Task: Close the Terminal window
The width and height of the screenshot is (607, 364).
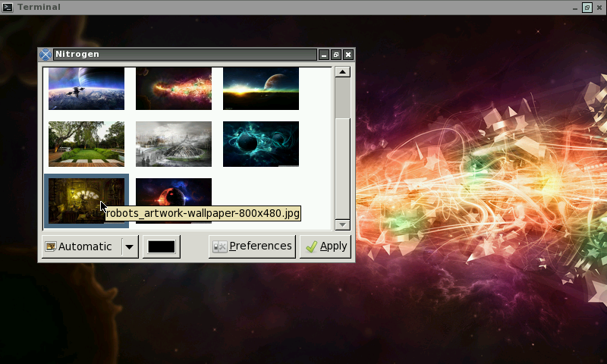Action: [599, 8]
